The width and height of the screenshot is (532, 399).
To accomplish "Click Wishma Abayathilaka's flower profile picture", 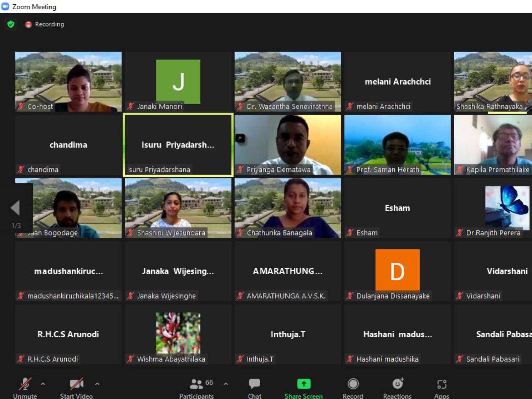I will 178,334.
